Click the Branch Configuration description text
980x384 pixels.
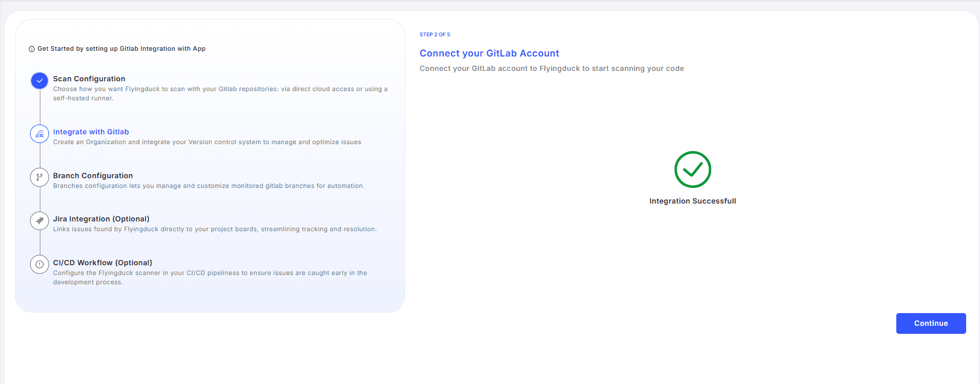(208, 186)
